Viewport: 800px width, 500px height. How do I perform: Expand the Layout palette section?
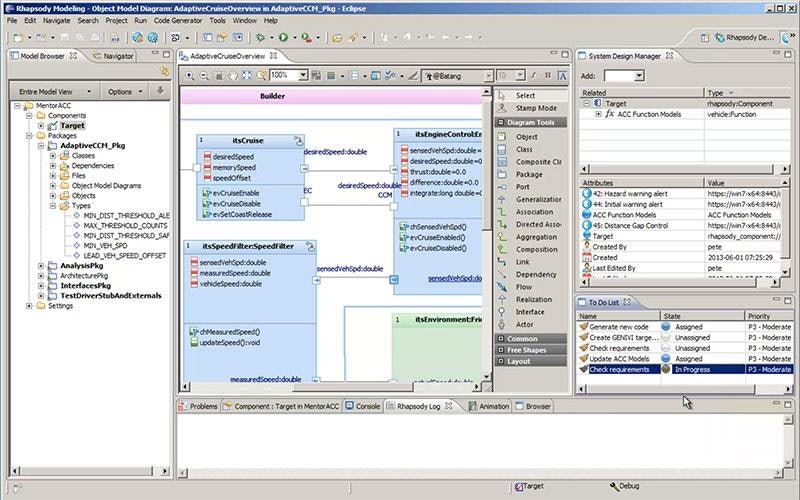pos(501,361)
